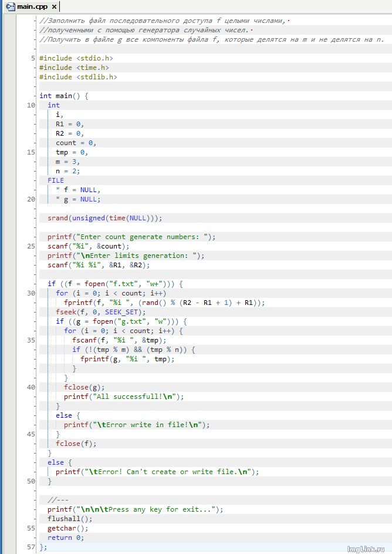The image size is (392, 554).
Task: Click the 'Enter limits generation' printf line
Action: pos(126,256)
